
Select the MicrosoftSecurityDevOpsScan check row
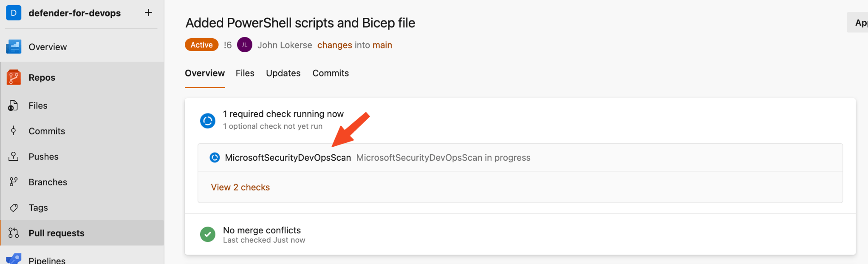coord(288,157)
